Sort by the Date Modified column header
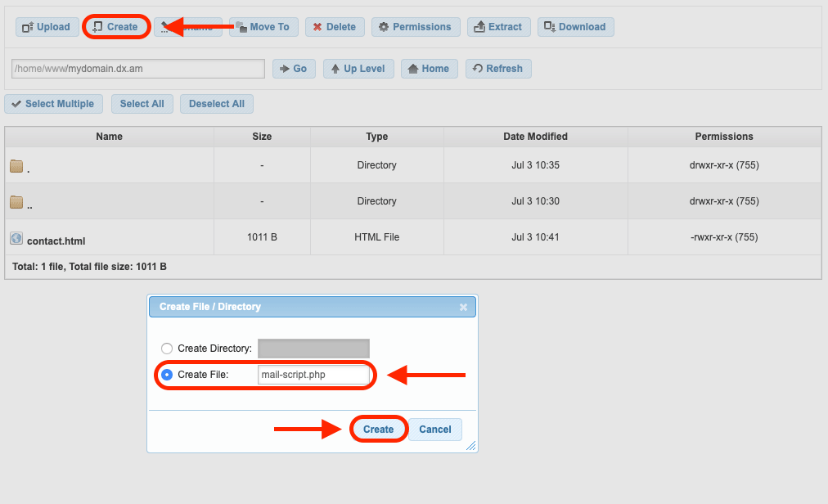This screenshot has width=828, height=504. click(x=535, y=136)
